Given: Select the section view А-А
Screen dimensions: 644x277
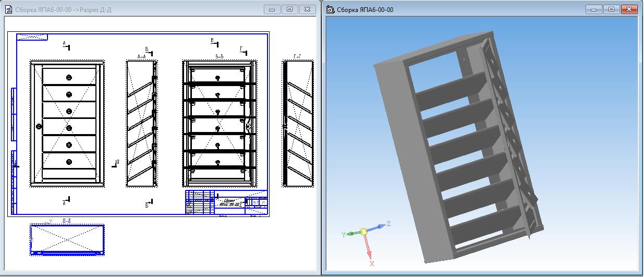Looking at the screenshot, I should point(142,124).
